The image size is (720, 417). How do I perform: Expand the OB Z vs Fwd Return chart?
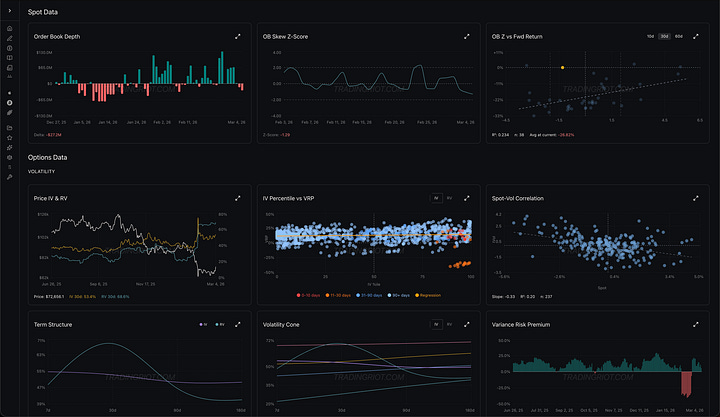coord(696,36)
